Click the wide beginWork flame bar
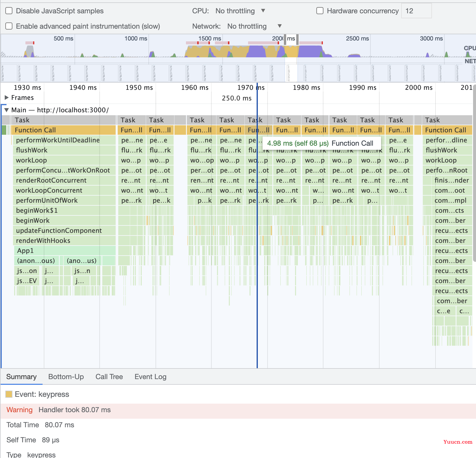Viewport: 476px width, 458px height. coord(64,220)
